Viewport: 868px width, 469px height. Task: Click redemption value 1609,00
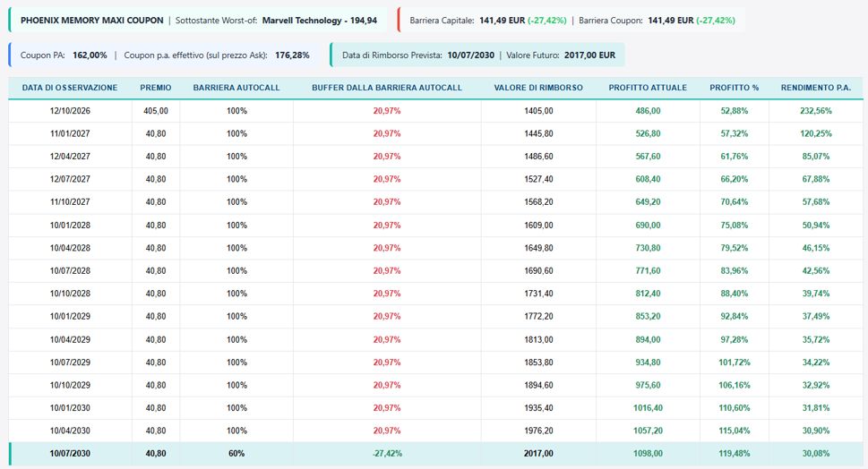pyautogui.click(x=538, y=225)
